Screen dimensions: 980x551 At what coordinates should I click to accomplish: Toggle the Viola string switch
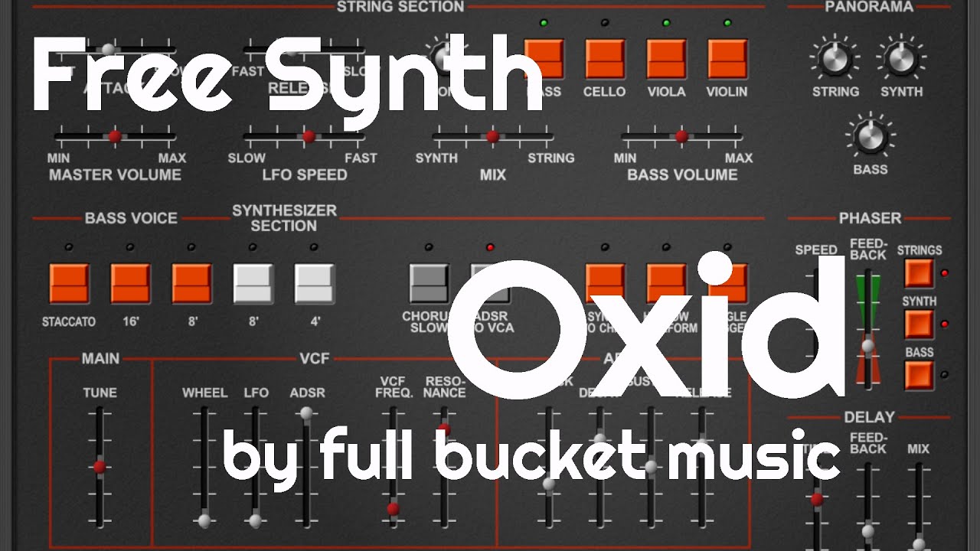click(x=666, y=59)
